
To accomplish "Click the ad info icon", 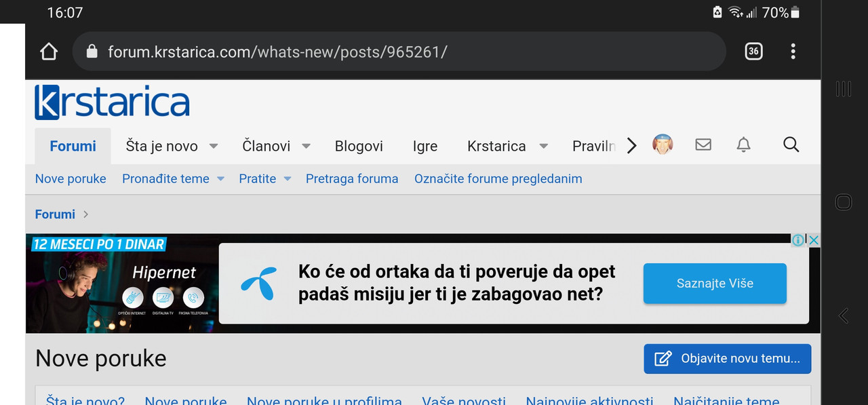I will pos(798,240).
